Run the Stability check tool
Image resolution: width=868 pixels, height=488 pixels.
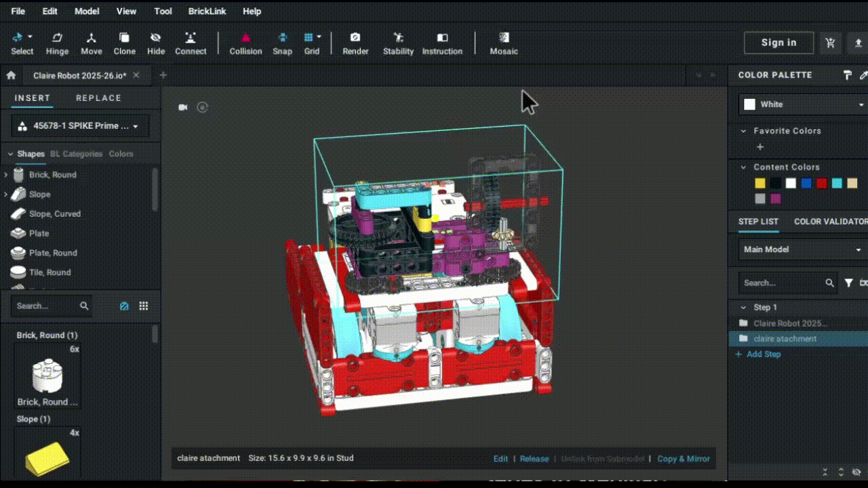[x=398, y=42]
